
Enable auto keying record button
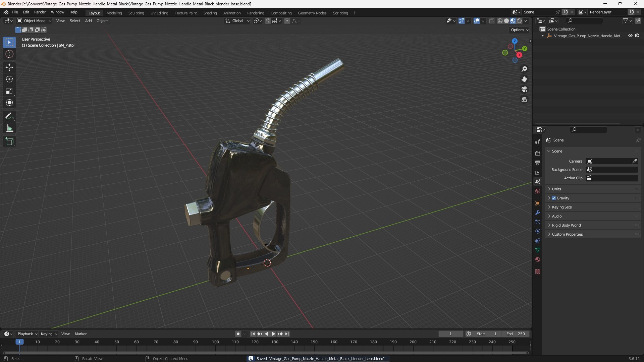point(238,334)
